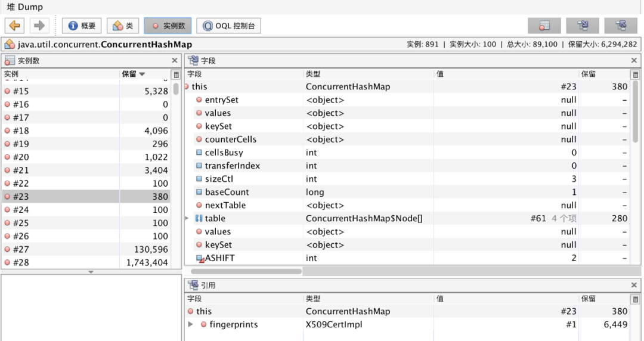The height and width of the screenshot is (341, 644).
Task: Click the forward arrow navigation icon
Action: (39, 26)
